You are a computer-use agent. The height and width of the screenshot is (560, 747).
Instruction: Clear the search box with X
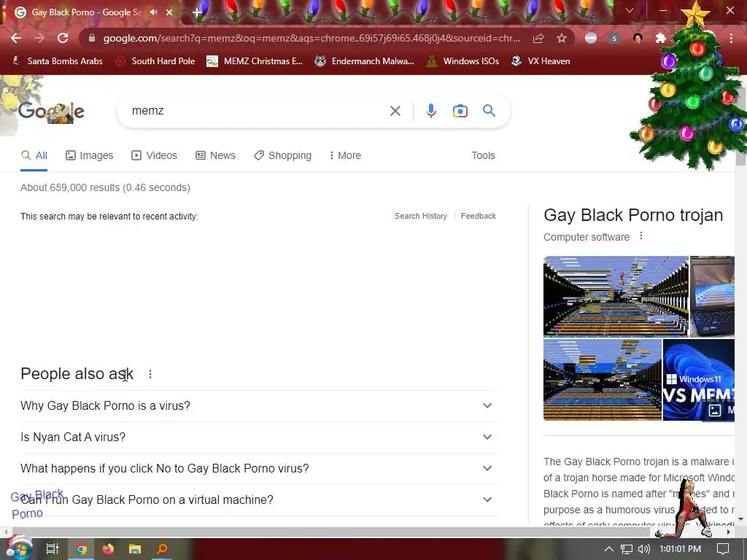(395, 111)
